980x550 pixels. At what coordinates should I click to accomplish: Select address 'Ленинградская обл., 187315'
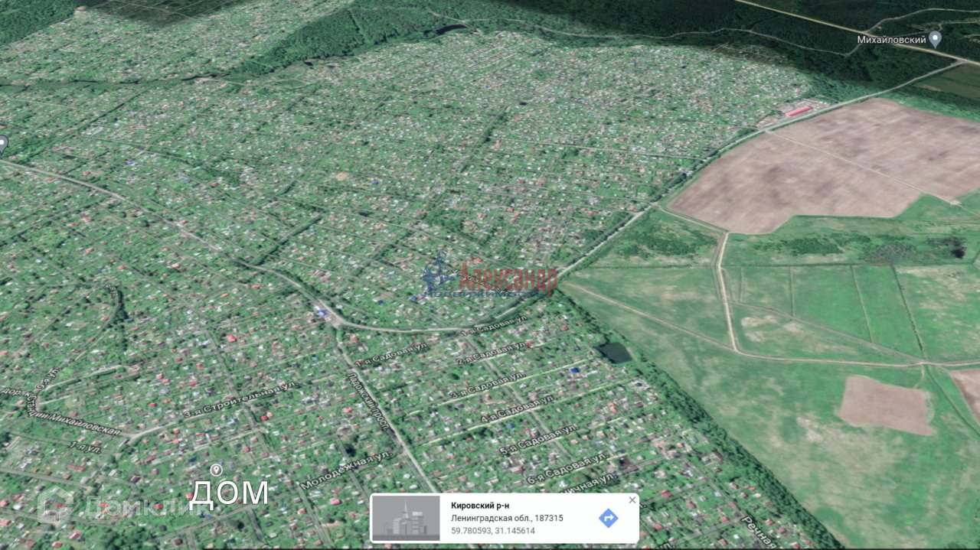click(507, 518)
